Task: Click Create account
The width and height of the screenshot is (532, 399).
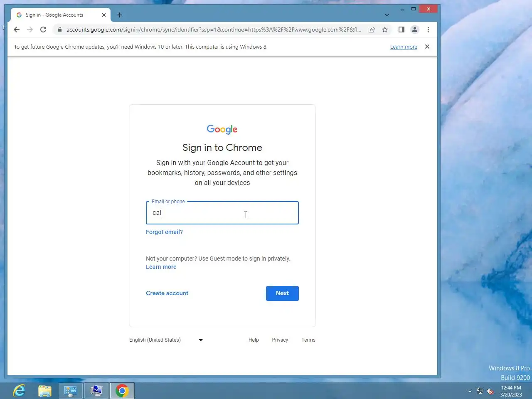Action: pyautogui.click(x=167, y=293)
